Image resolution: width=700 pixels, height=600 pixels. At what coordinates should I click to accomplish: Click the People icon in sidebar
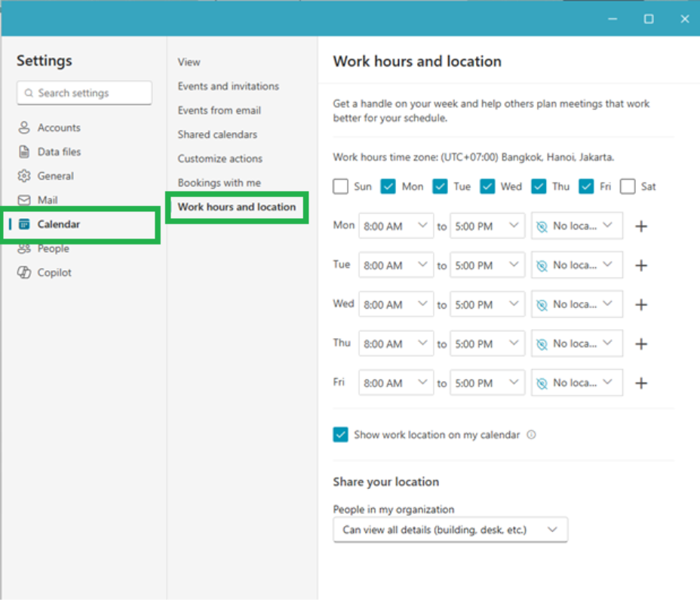coord(24,248)
